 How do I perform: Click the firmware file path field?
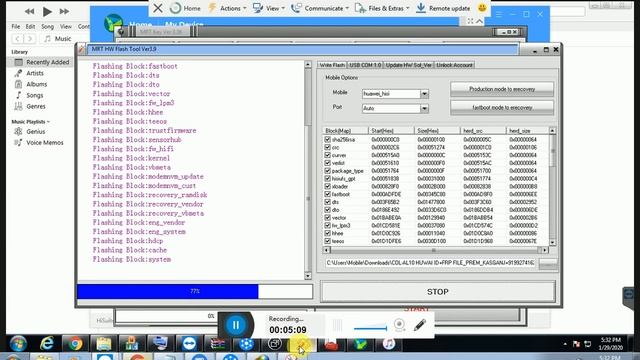pyautogui.click(x=431, y=263)
